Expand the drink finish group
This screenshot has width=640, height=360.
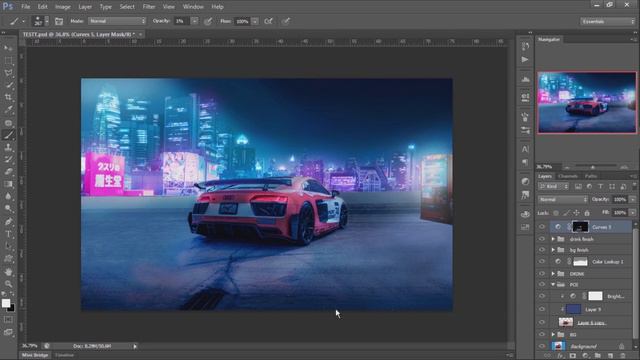(x=553, y=239)
